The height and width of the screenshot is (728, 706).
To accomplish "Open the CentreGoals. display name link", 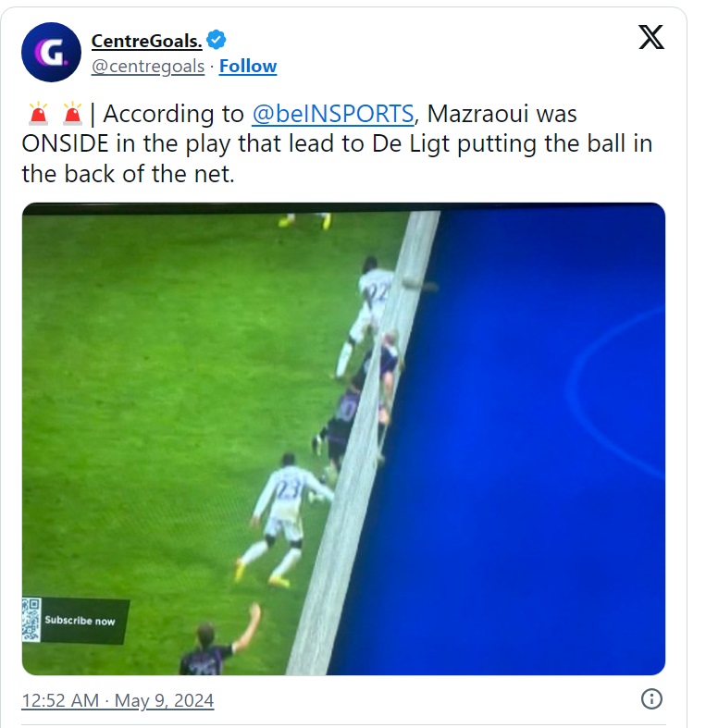I will 147,41.
